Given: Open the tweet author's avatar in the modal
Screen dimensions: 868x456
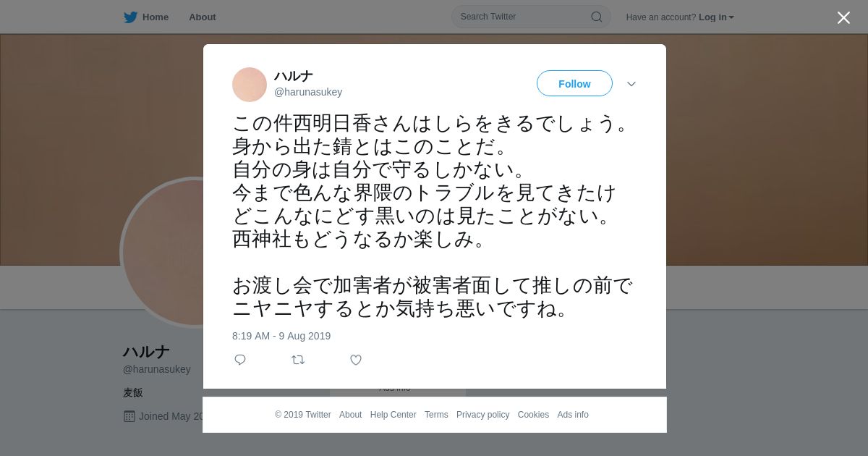Looking at the screenshot, I should [x=250, y=85].
